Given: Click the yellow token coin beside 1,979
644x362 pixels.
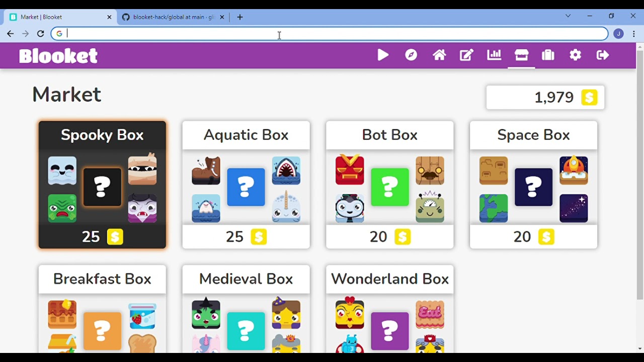Looking at the screenshot, I should point(589,97).
